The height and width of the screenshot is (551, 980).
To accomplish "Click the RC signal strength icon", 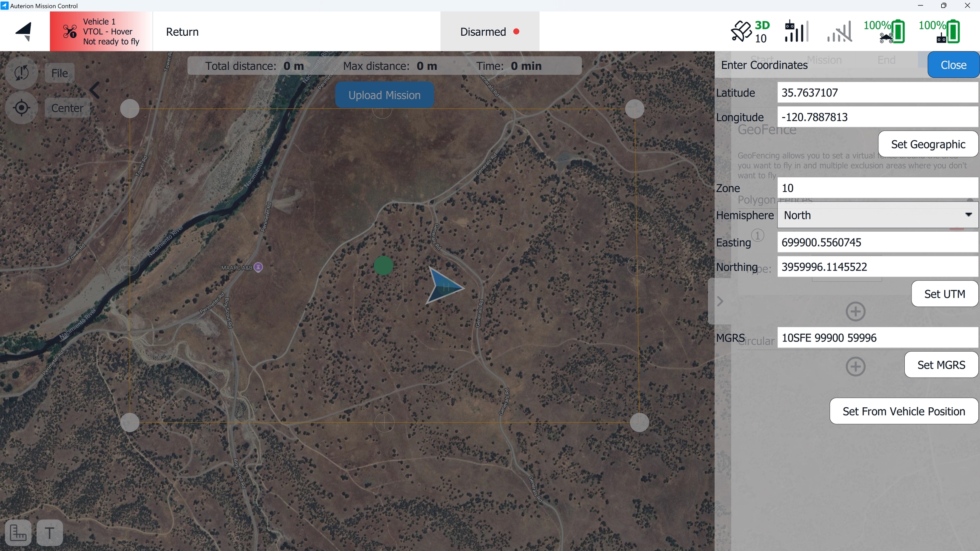I will point(796,31).
